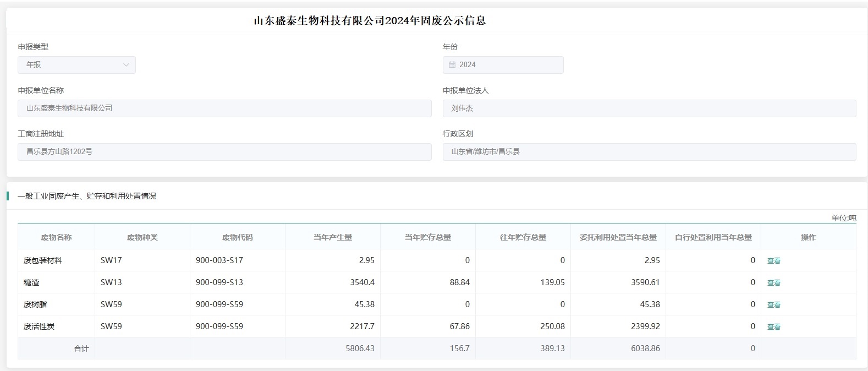
Task: Click the 一般工业固废产生、贮存和利用处置情况 section heading
Action: (87, 196)
